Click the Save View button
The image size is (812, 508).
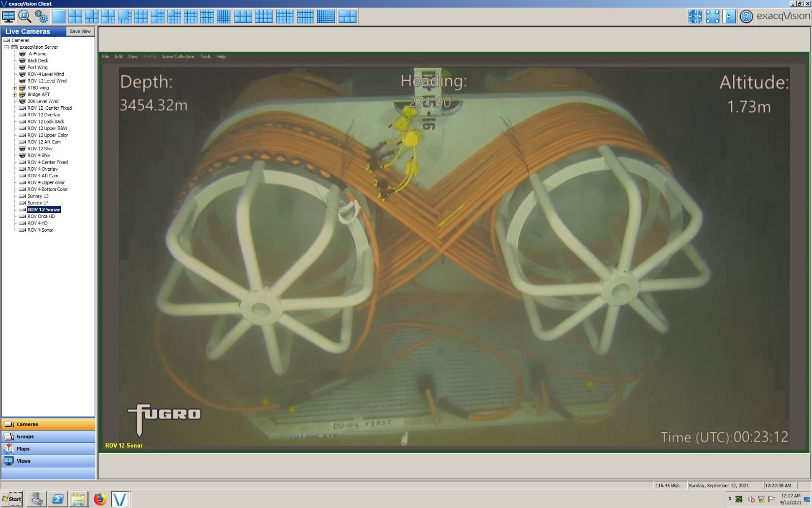click(x=80, y=31)
